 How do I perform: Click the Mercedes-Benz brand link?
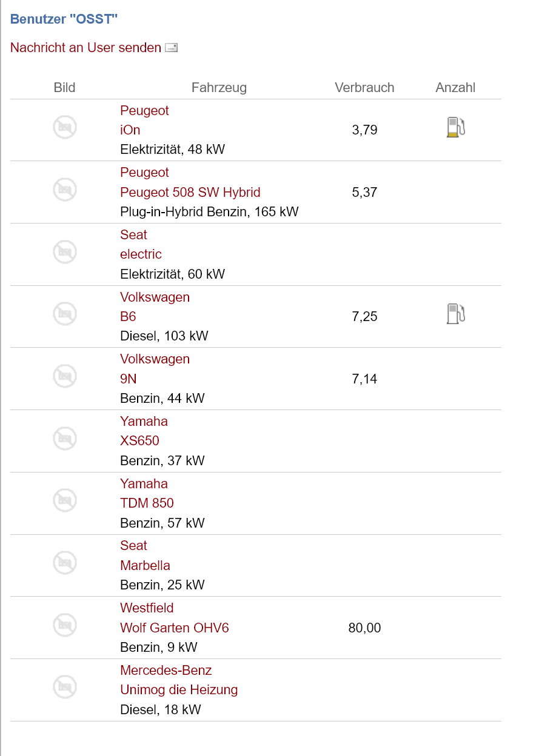click(x=166, y=671)
